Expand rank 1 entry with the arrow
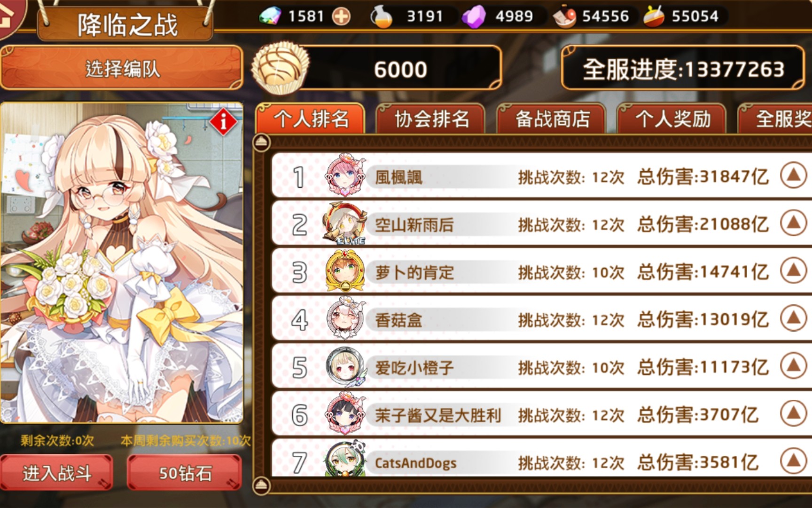The height and width of the screenshot is (508, 812). [793, 175]
